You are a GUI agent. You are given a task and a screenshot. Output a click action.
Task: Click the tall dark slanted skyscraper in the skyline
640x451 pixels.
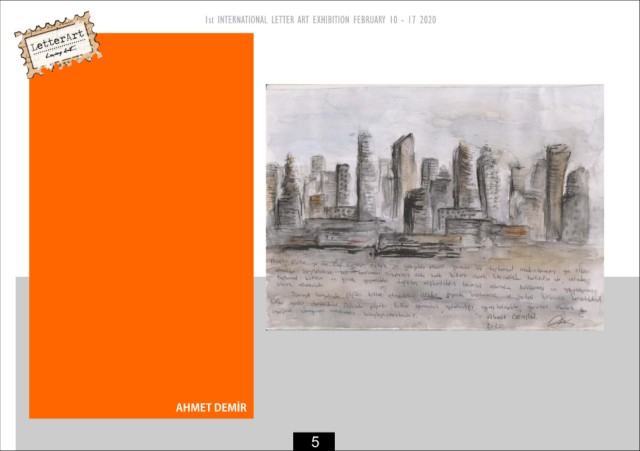pyautogui.click(x=403, y=176)
